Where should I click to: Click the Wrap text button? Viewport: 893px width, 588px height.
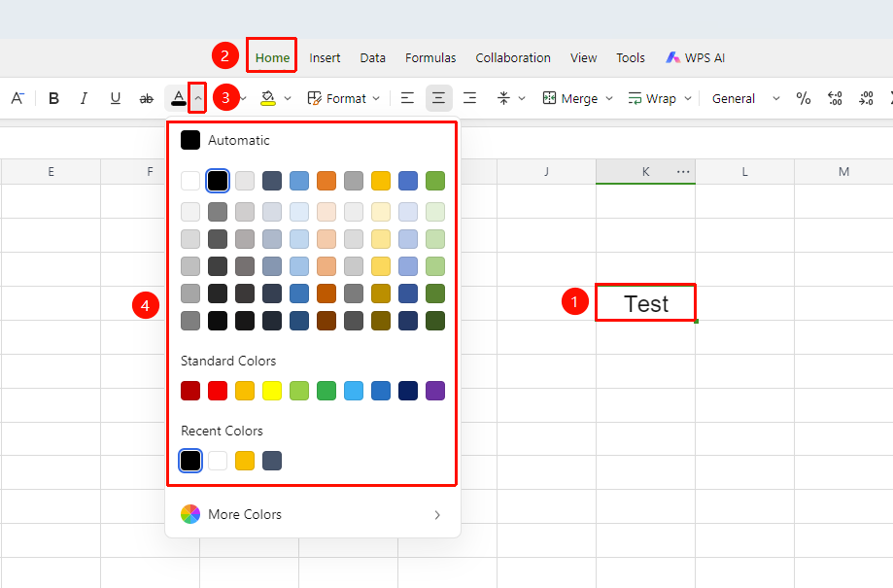tap(652, 98)
